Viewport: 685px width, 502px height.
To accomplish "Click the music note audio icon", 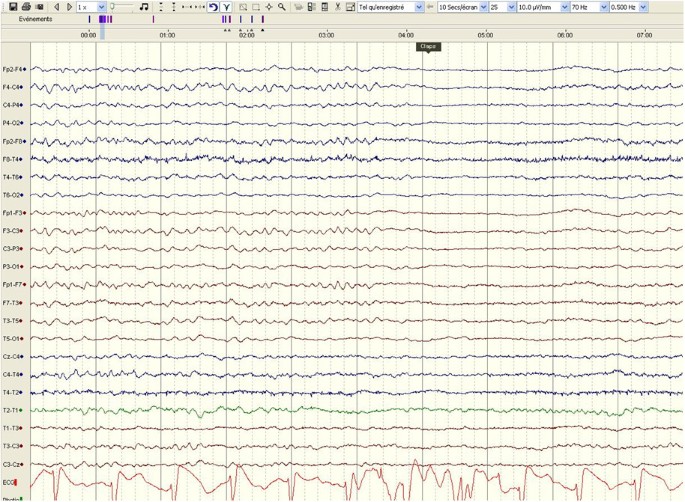I will tap(144, 7).
